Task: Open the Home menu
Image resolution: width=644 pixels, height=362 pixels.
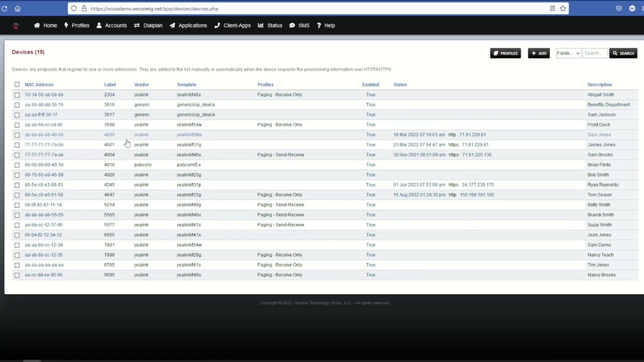Action: 45,26
